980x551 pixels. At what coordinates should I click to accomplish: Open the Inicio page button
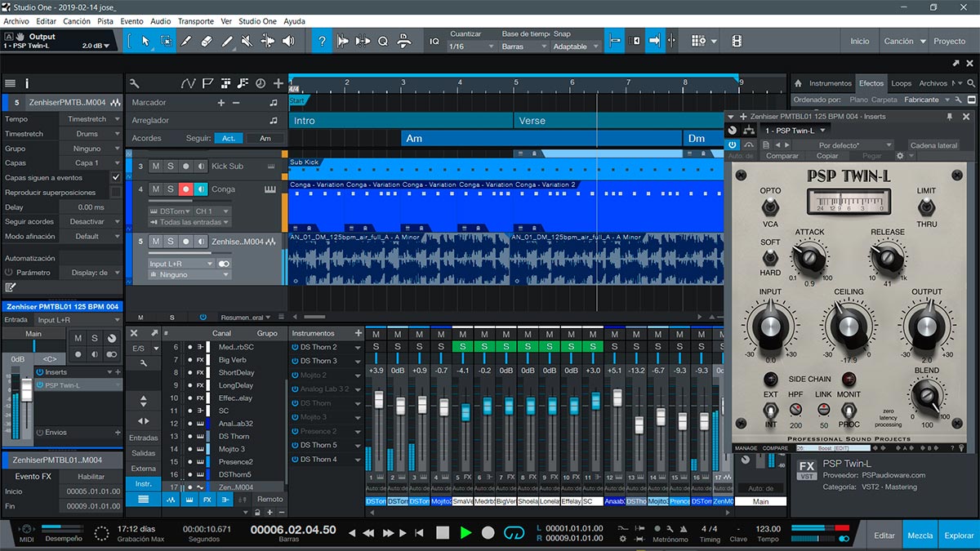(860, 41)
